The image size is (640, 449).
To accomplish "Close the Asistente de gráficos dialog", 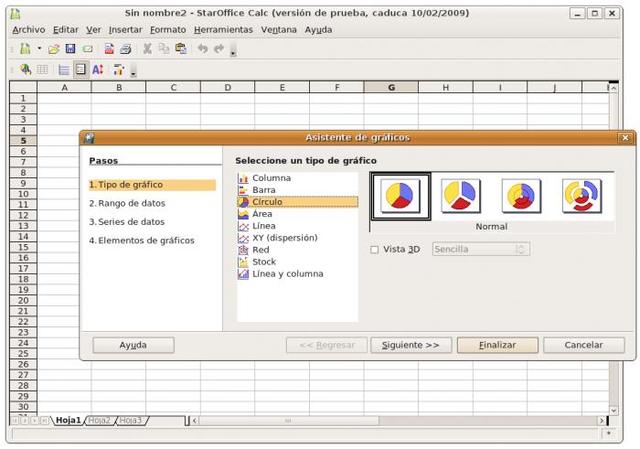I will point(625,138).
